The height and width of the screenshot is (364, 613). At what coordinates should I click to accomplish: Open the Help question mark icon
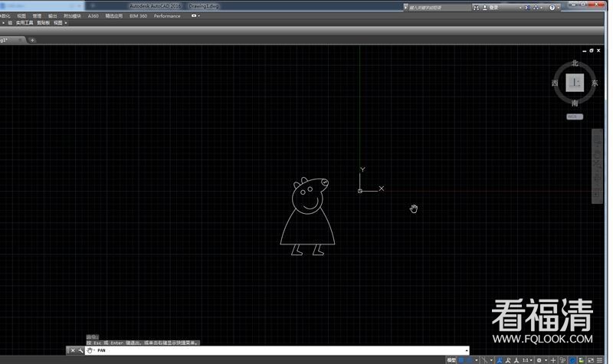coord(552,8)
